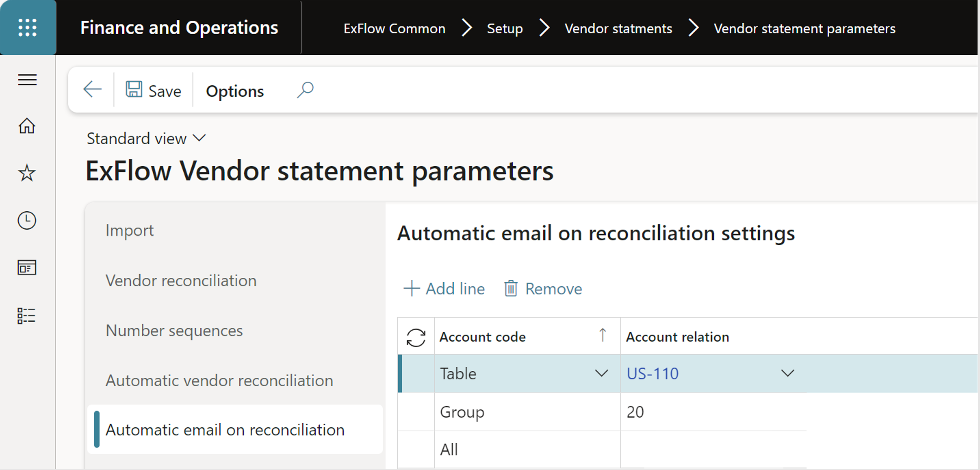
Task: Open the US-110 account relation dropdown
Action: coord(787,373)
